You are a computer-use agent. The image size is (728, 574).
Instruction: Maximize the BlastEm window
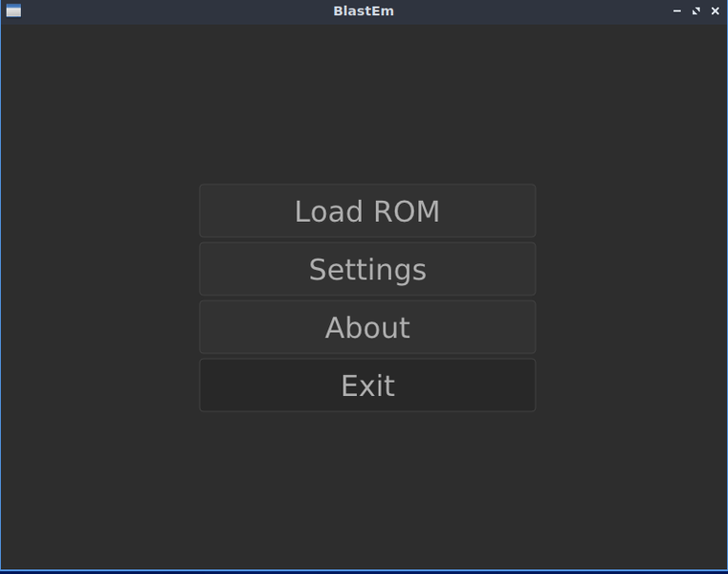click(x=696, y=11)
